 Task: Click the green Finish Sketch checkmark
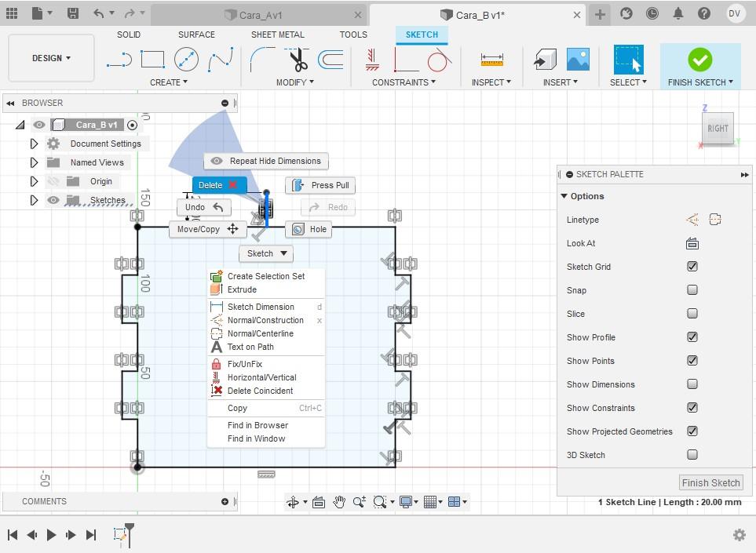tap(700, 60)
